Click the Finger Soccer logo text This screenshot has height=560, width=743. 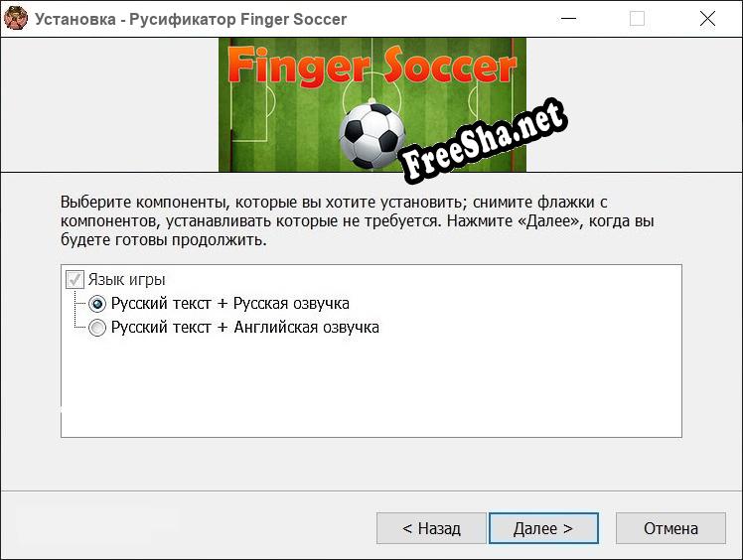(x=371, y=66)
